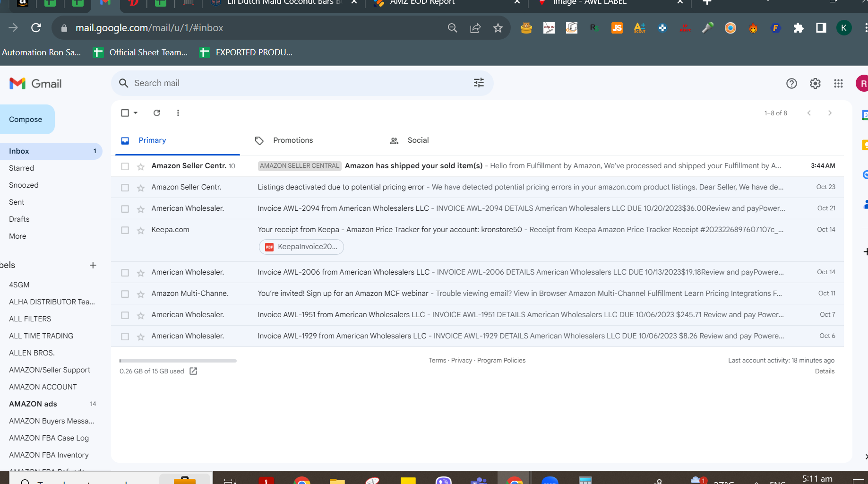Open the Official Sheet Team bookmark
The image size is (868, 484).
click(x=141, y=52)
